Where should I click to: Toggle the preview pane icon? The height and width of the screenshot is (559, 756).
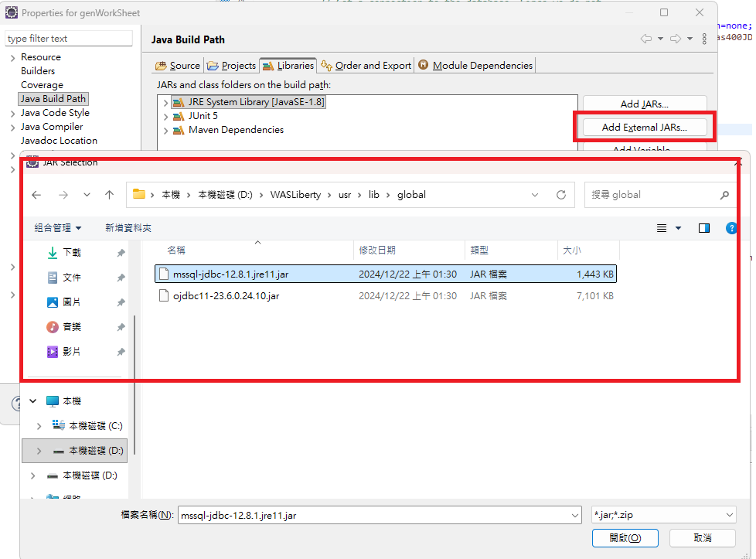click(704, 227)
